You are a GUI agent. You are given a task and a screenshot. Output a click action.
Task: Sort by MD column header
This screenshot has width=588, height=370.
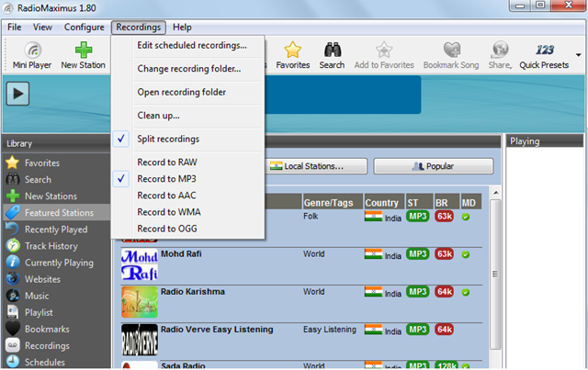(x=471, y=202)
